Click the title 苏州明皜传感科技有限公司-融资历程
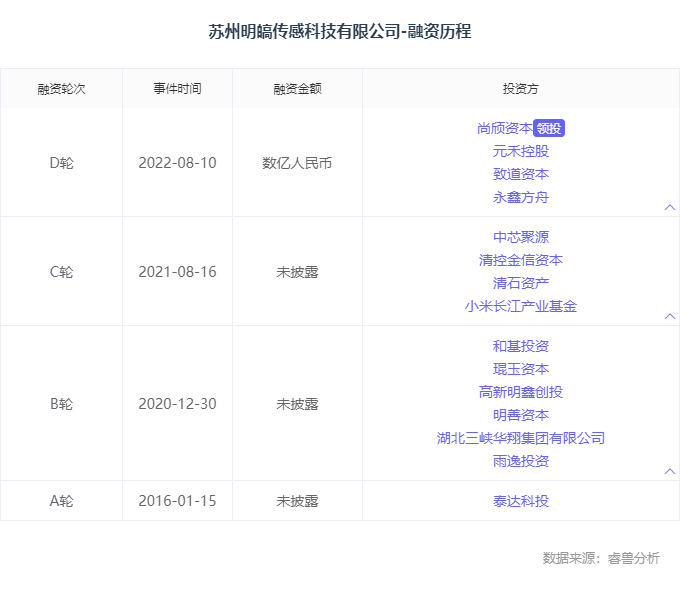This screenshot has width=680, height=594. [340, 31]
